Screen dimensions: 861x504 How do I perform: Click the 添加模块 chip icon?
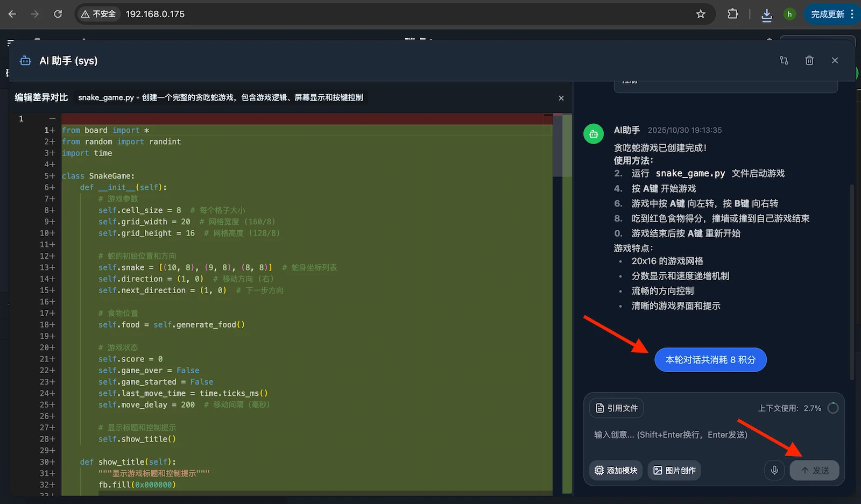click(599, 470)
